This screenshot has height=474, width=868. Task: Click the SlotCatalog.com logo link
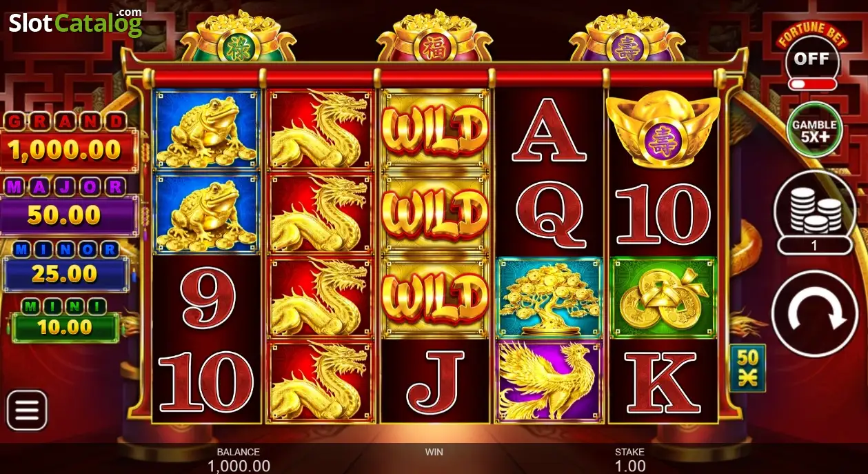(76, 23)
